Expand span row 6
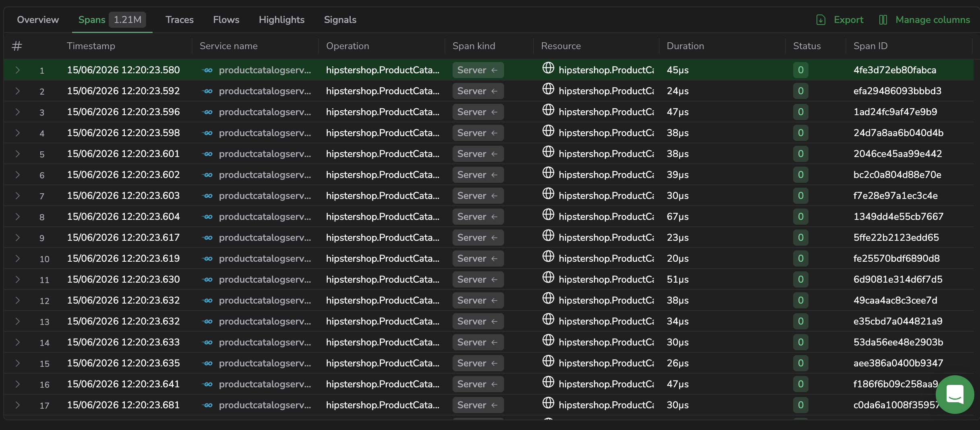The height and width of the screenshot is (430, 980). [18, 175]
